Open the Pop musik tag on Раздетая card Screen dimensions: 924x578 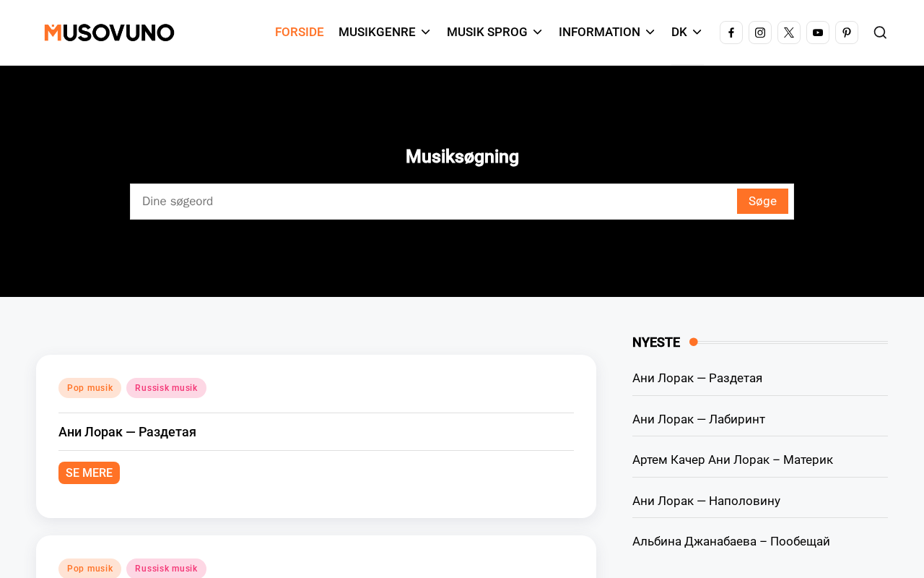point(90,388)
